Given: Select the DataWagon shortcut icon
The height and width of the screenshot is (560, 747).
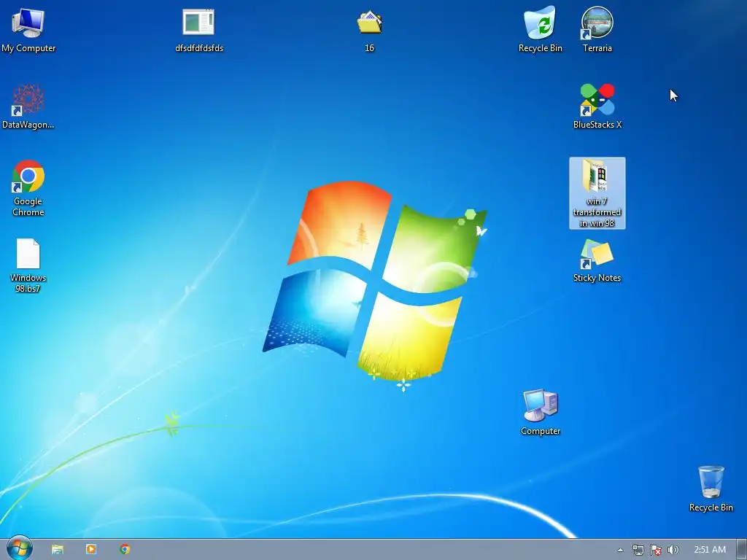Looking at the screenshot, I should tap(28, 106).
